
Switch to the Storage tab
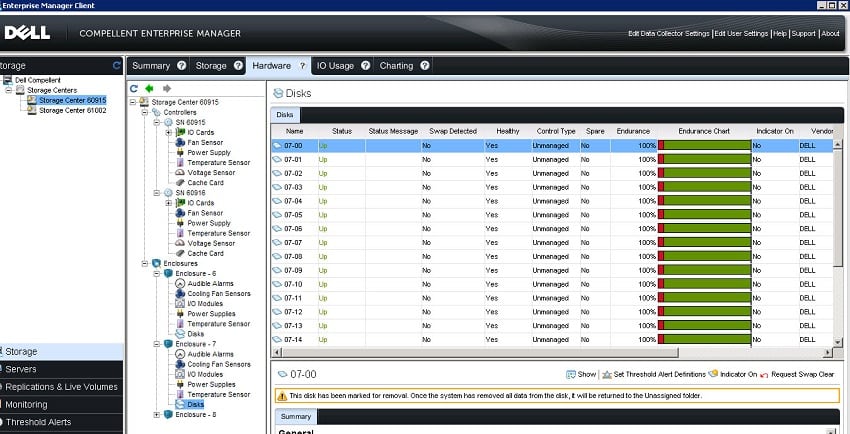211,66
